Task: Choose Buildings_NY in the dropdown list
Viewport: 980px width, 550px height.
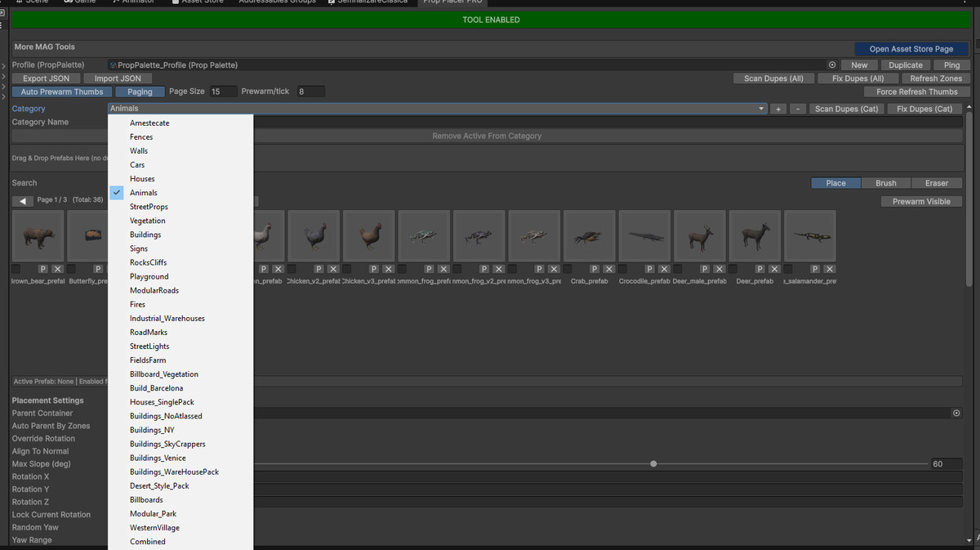Action: [152, 430]
